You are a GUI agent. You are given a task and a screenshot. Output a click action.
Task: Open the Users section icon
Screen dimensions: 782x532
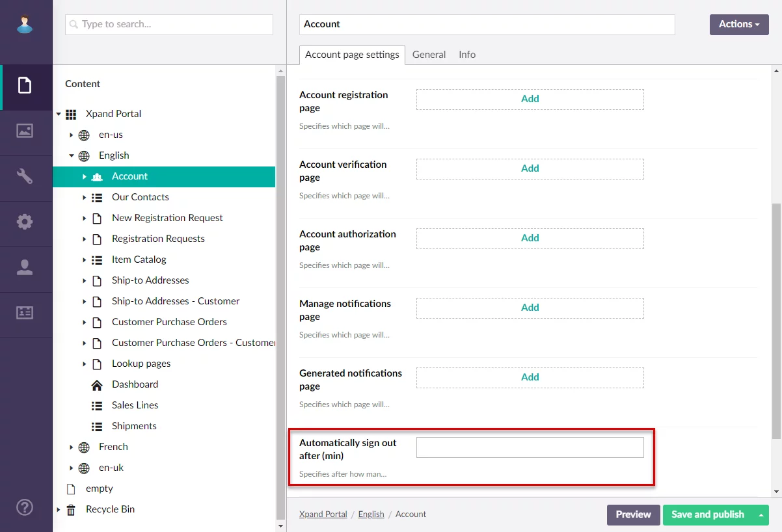pos(25,267)
